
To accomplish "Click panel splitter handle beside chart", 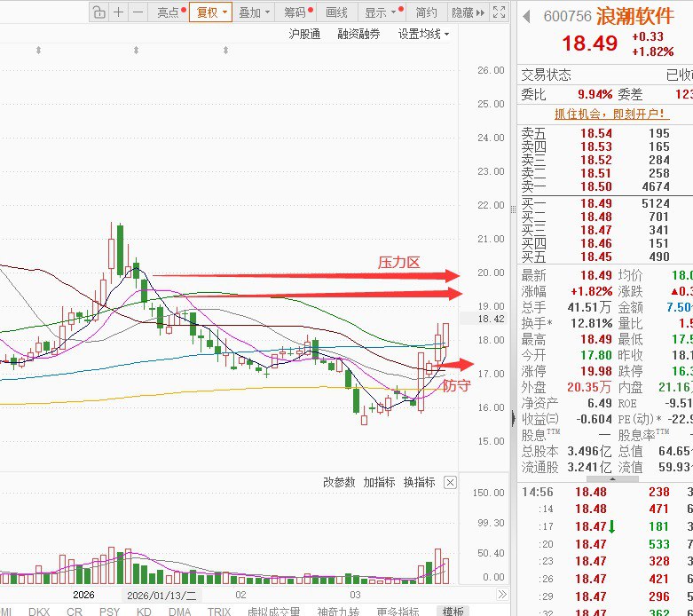I will 513,209.
